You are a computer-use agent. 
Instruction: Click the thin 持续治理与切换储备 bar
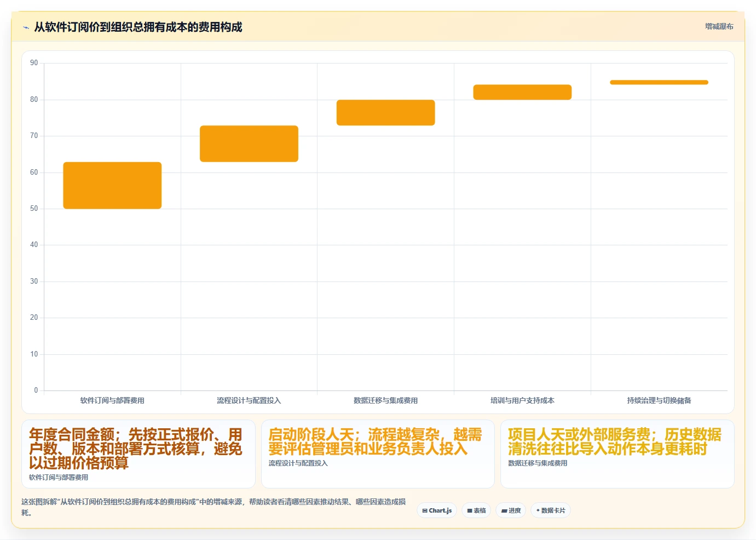coord(659,82)
